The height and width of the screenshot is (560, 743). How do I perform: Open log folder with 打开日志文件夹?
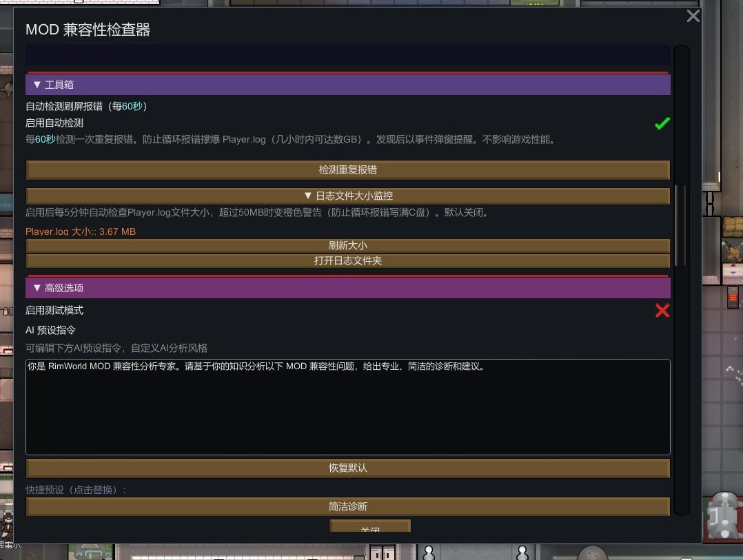[348, 261]
